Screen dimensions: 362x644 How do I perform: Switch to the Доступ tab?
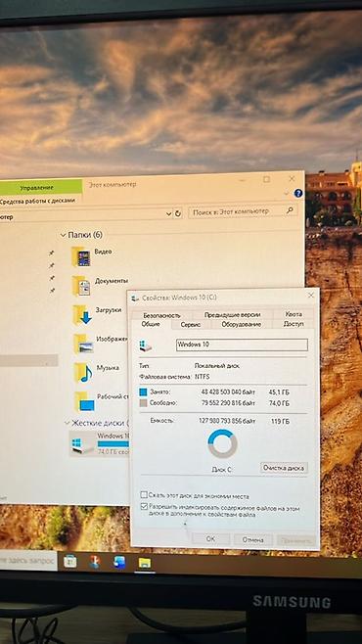294,324
